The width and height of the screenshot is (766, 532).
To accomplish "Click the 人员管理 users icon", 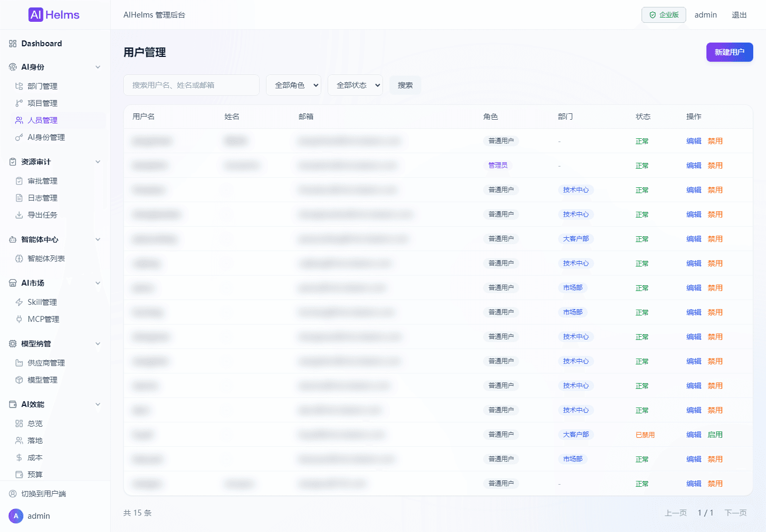I will 19,120.
